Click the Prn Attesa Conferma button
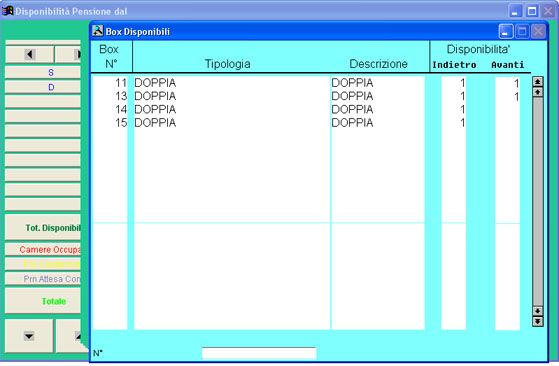 (x=43, y=279)
